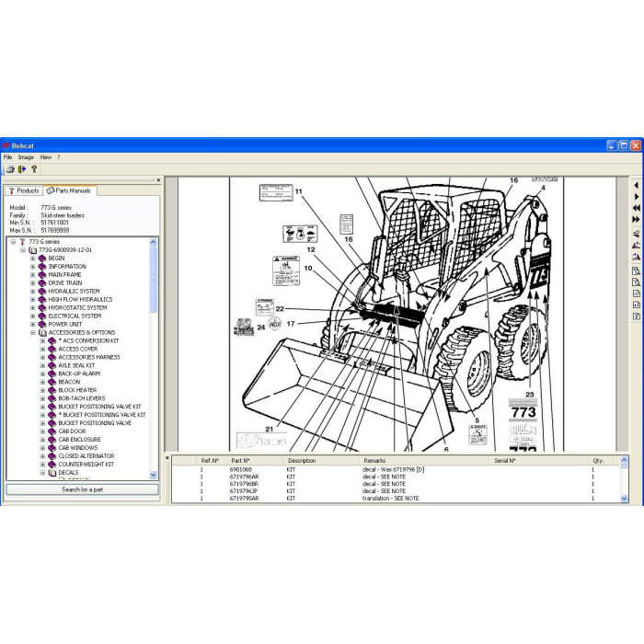Select BLOCK HEATER in the tree
644x644 pixels.
[x=77, y=390]
